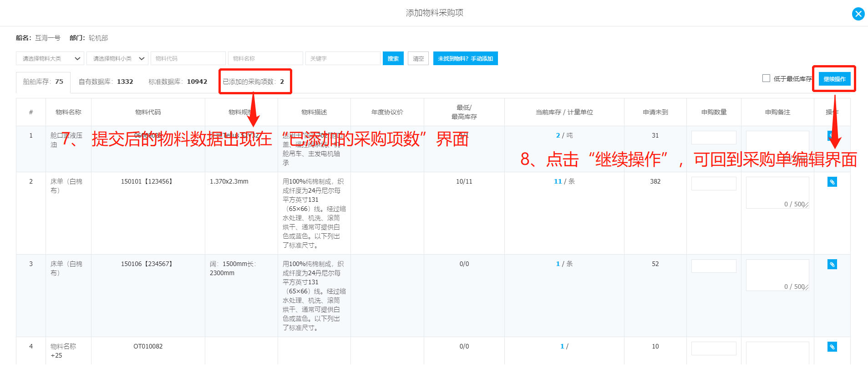Image resolution: width=868 pixels, height=374 pixels.
Task: Focus 申购备注 textarea for 150101 row
Action: pyautogui.click(x=777, y=193)
